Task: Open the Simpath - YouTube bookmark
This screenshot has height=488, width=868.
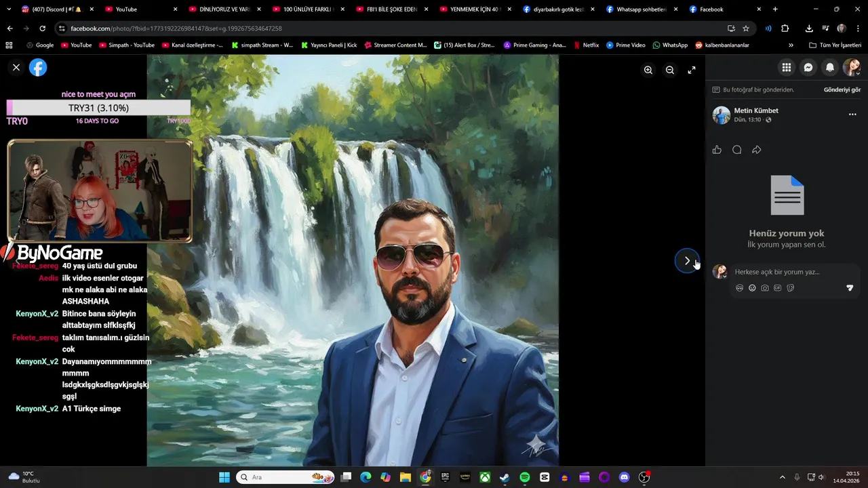Action: [x=126, y=45]
